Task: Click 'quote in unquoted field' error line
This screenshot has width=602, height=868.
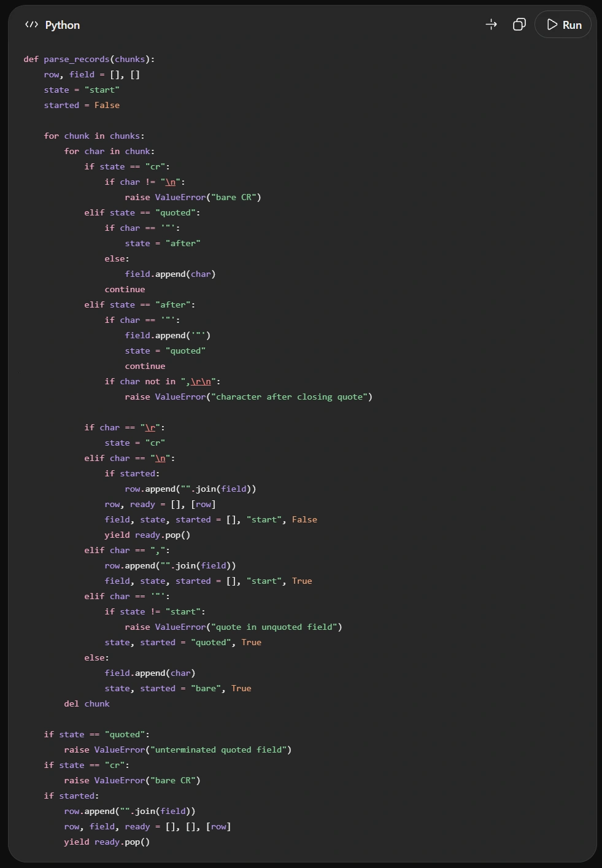Action: pos(234,627)
